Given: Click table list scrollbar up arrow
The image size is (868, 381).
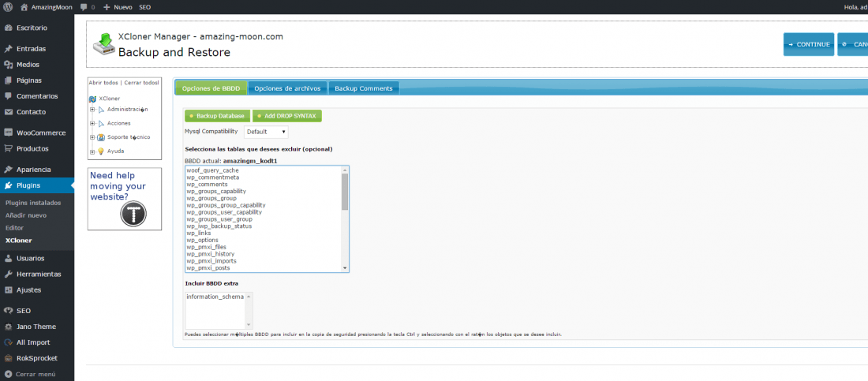Looking at the screenshot, I should 345,170.
